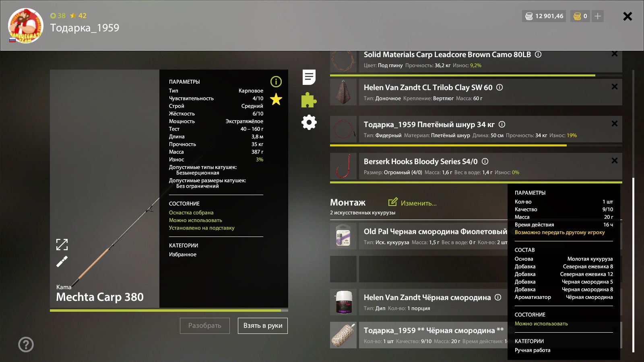This screenshot has height=362, width=644.
Task: Click the Оснастка собрана status text
Action: coord(191,212)
